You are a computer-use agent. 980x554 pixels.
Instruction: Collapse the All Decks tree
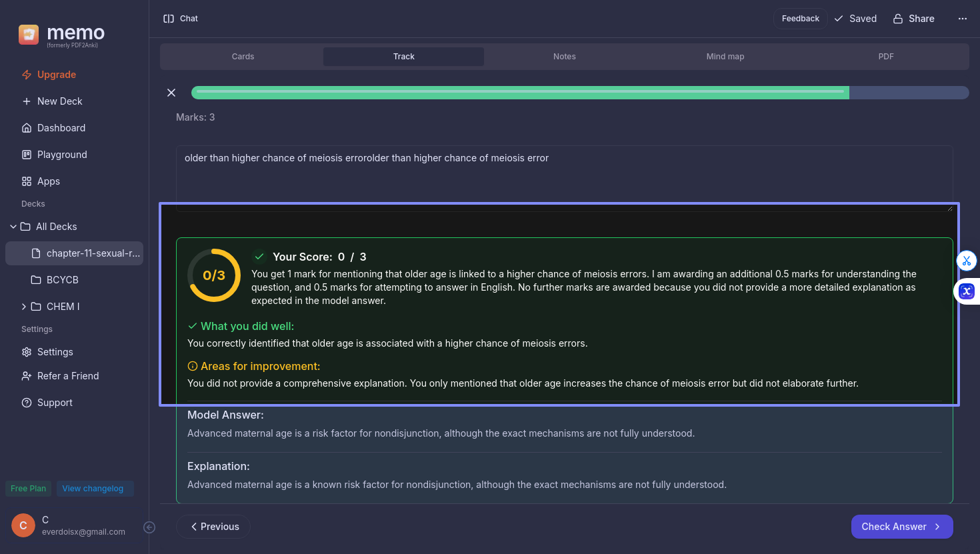pyautogui.click(x=13, y=227)
